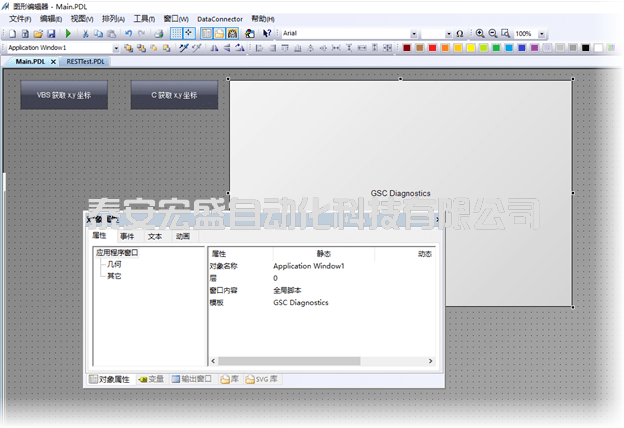Screen dimensions: 624x428
Task: Click the green Run runtime icon
Action: (68, 33)
